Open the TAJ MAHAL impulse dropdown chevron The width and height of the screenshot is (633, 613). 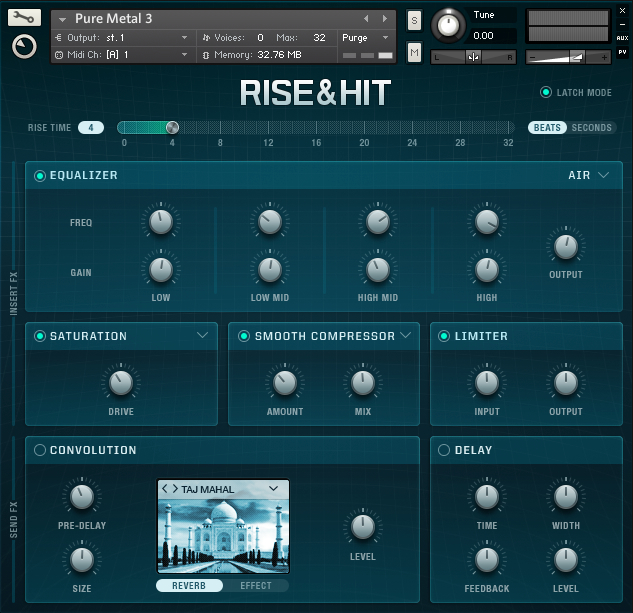[x=274, y=489]
